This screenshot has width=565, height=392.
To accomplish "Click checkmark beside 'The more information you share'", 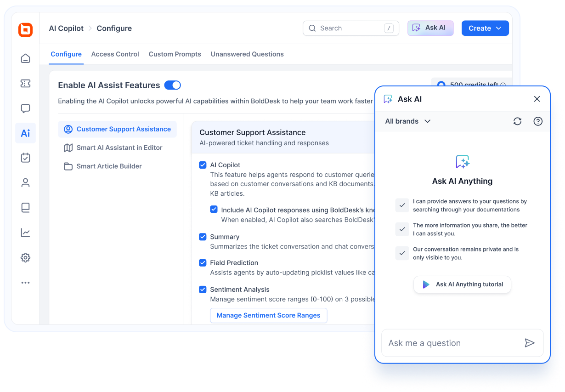I will (x=402, y=229).
